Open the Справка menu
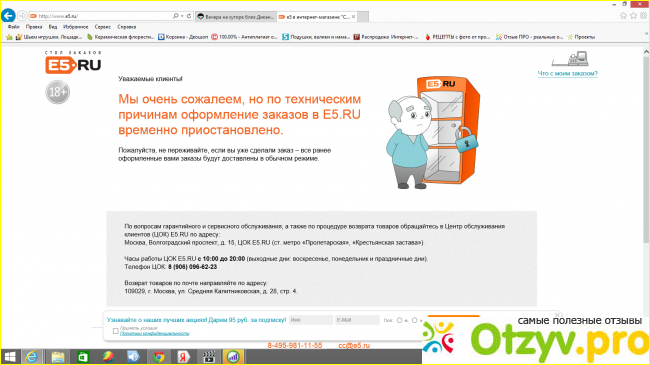 (x=126, y=27)
